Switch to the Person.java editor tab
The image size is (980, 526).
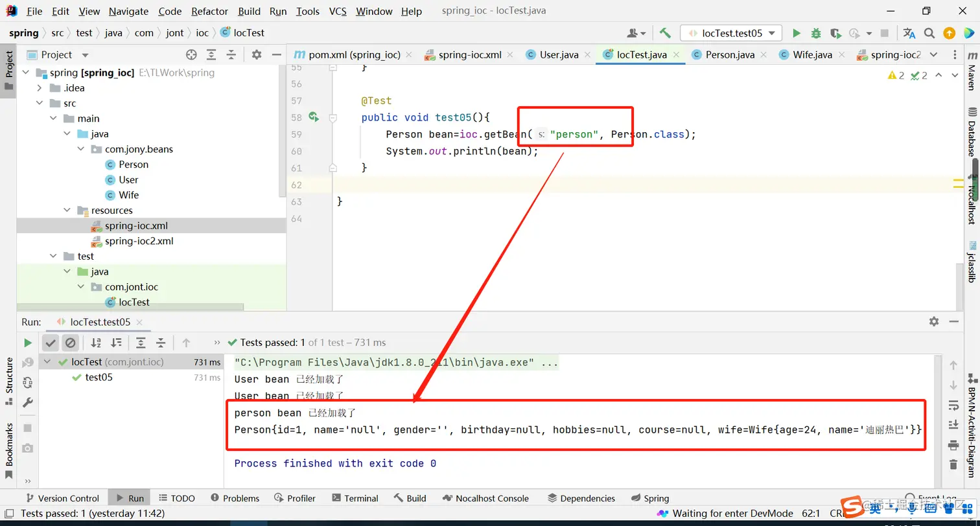729,55
